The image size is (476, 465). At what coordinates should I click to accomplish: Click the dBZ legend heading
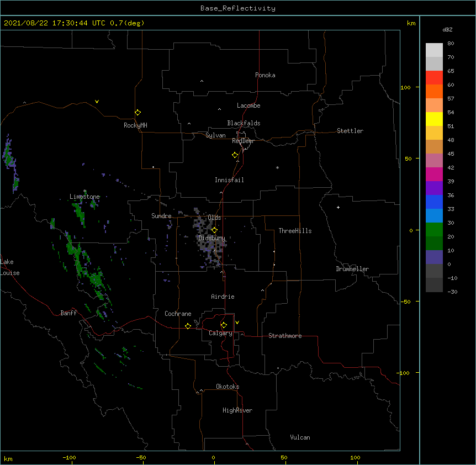click(447, 29)
